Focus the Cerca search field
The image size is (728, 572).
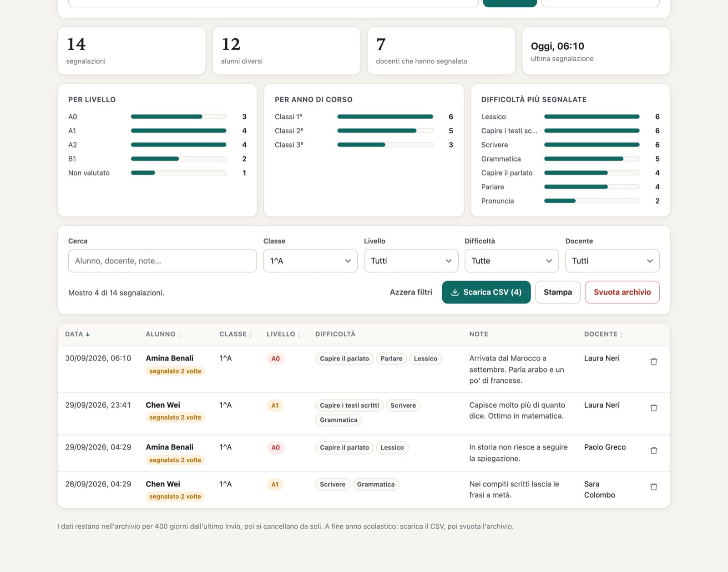pyautogui.click(x=162, y=261)
